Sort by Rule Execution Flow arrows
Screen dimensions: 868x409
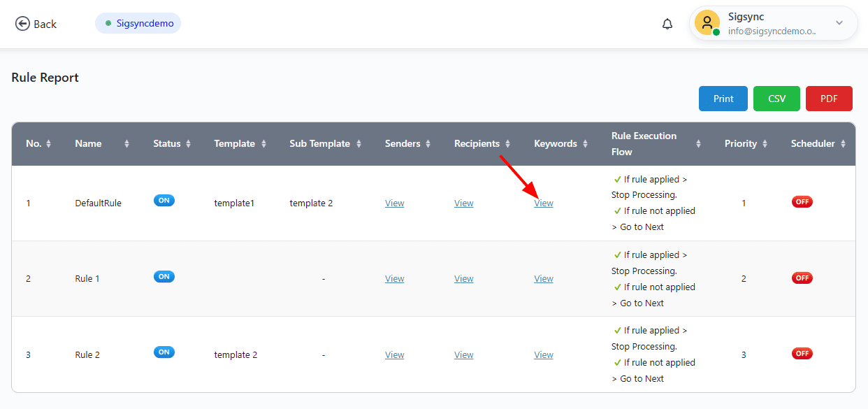tap(698, 144)
